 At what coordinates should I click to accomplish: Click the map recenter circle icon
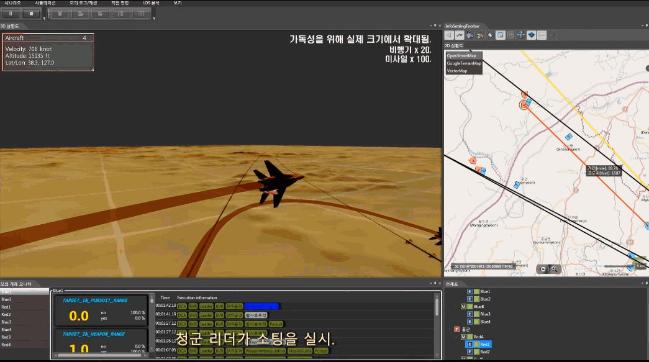tap(543, 269)
